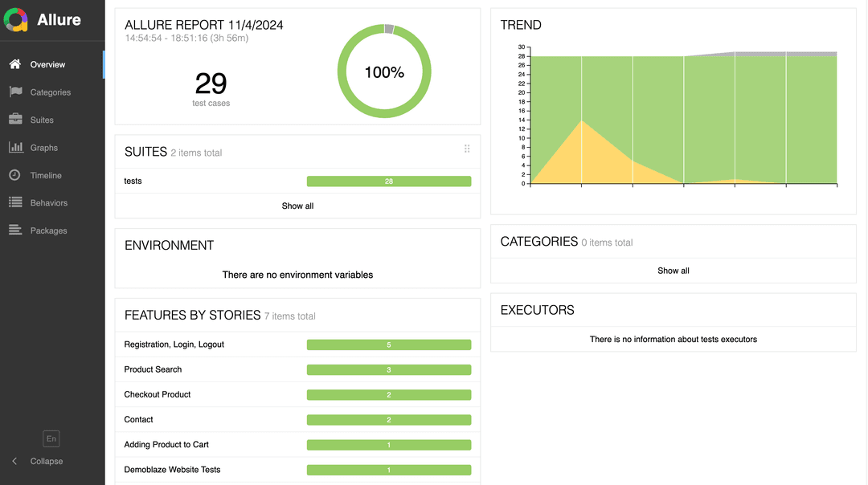The height and width of the screenshot is (485, 868).
Task: Click 'There is no information about tests executors'
Action: pos(674,340)
